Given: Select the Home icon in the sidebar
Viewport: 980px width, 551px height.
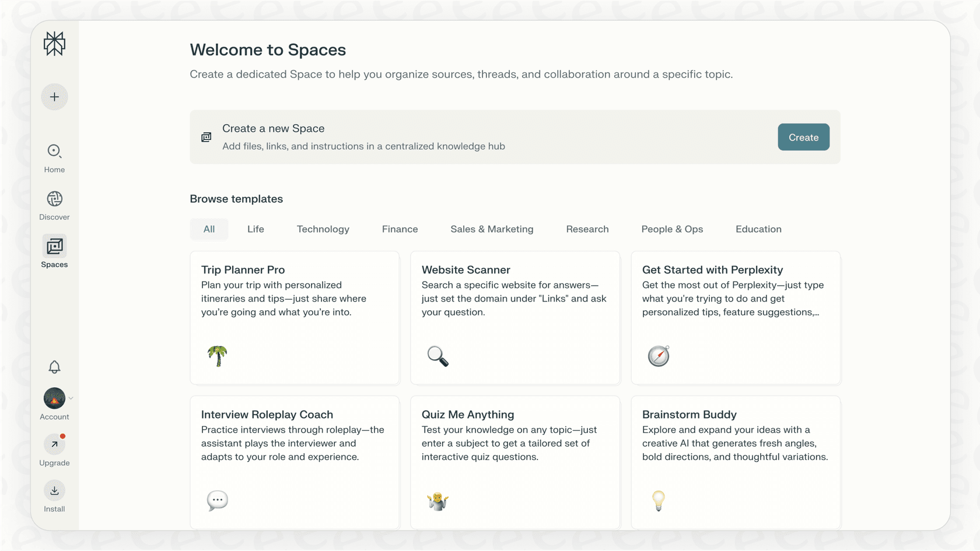Looking at the screenshot, I should click(54, 151).
